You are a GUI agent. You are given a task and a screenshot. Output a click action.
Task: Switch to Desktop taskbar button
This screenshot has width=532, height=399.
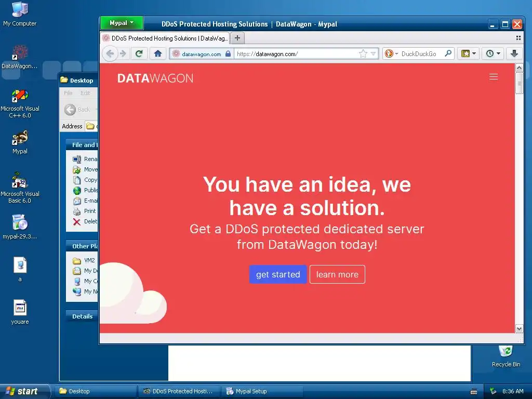pyautogui.click(x=97, y=391)
